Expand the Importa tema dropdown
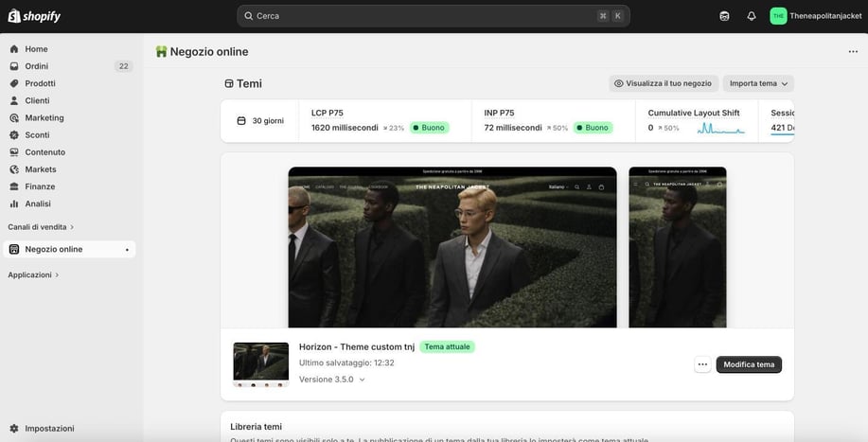 pos(758,83)
